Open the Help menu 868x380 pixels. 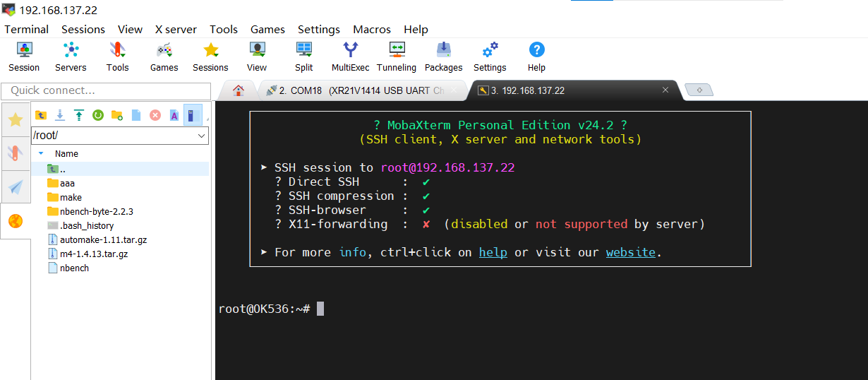[x=416, y=29]
